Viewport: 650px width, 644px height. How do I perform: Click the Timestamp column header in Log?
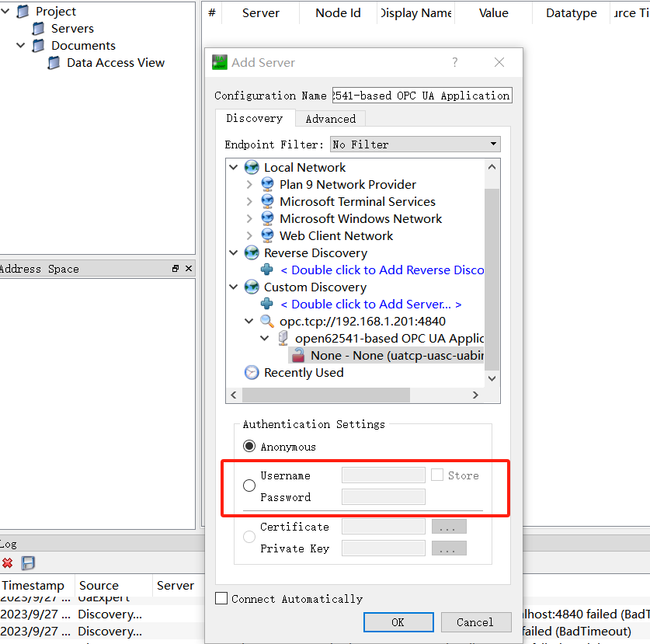pyautogui.click(x=33, y=585)
